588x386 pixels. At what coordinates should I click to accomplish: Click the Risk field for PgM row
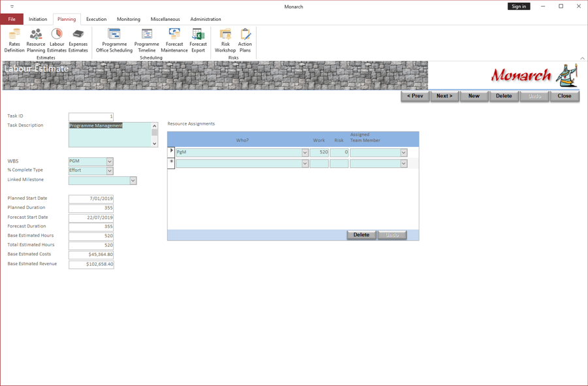coord(339,153)
